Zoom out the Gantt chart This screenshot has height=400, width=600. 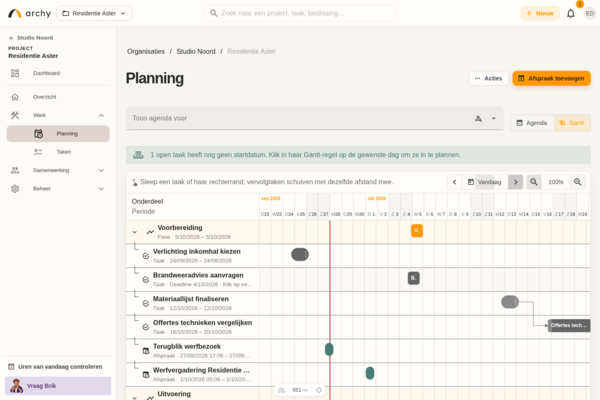(x=534, y=182)
